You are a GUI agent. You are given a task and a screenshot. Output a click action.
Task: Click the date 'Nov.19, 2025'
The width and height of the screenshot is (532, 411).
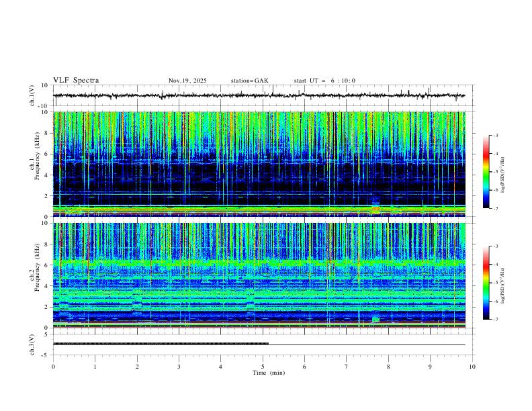187,81
